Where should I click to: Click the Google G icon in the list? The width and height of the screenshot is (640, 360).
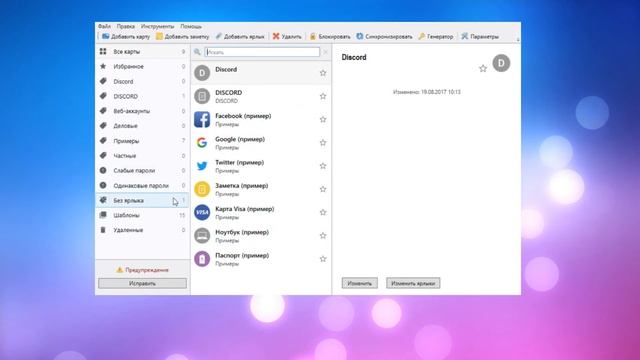[x=202, y=142]
